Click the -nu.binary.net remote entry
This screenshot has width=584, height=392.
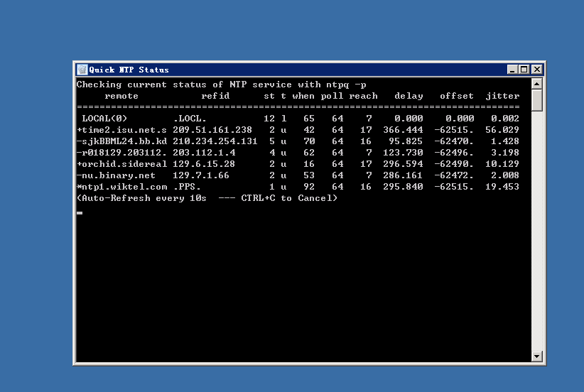point(116,175)
